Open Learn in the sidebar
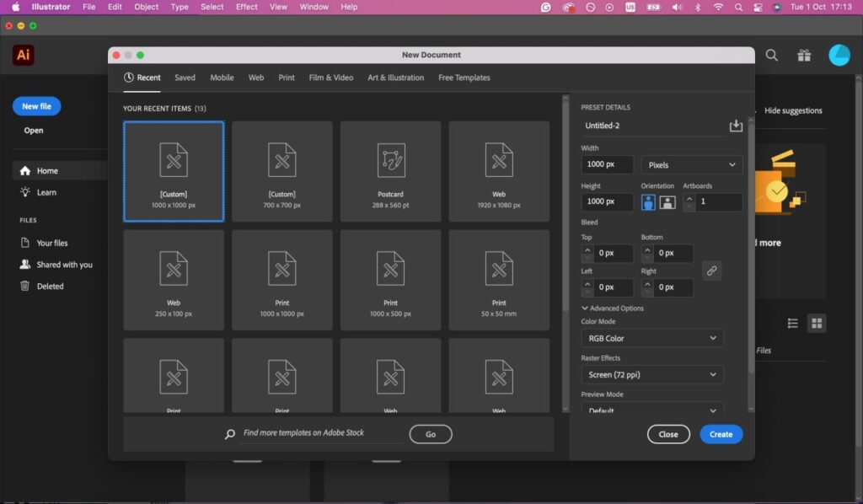Image resolution: width=863 pixels, height=504 pixels. [x=39, y=192]
